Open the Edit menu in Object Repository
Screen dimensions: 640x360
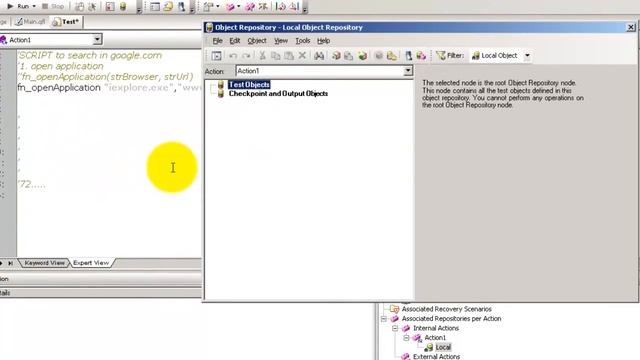coord(235,41)
